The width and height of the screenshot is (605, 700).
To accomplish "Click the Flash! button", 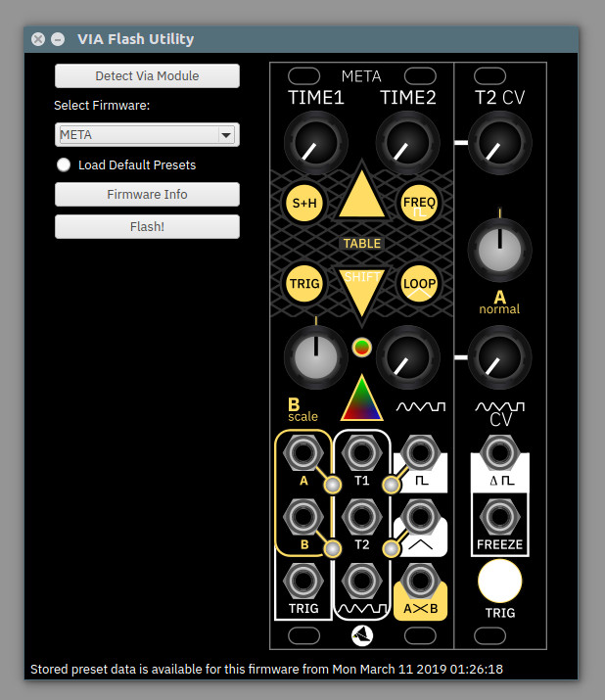I will (x=147, y=227).
